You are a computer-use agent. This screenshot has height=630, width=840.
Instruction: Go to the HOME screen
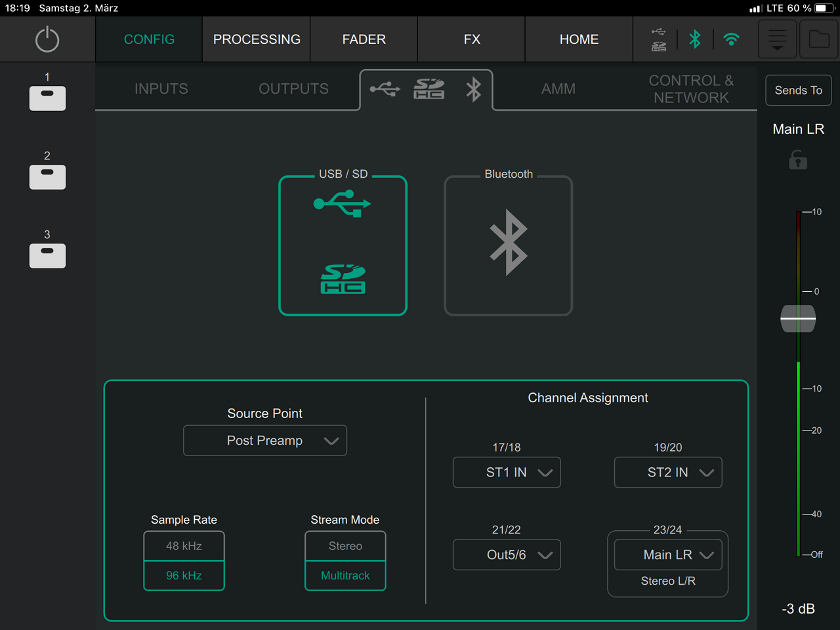(x=579, y=39)
